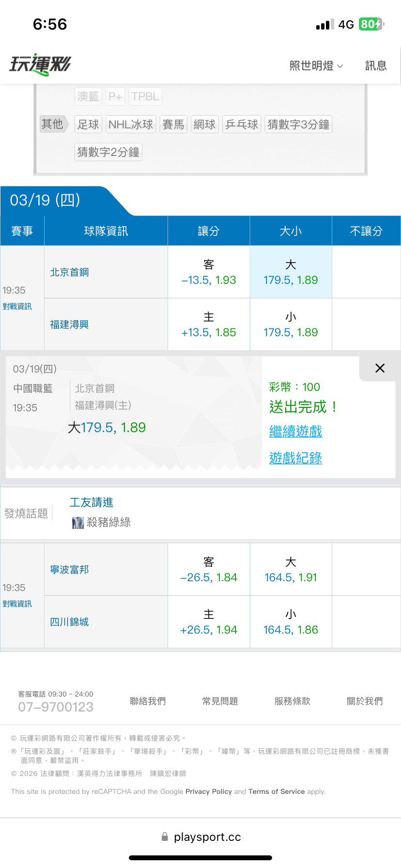Select 小 179.5 under option
This screenshot has height=868, width=401.
[291, 325]
